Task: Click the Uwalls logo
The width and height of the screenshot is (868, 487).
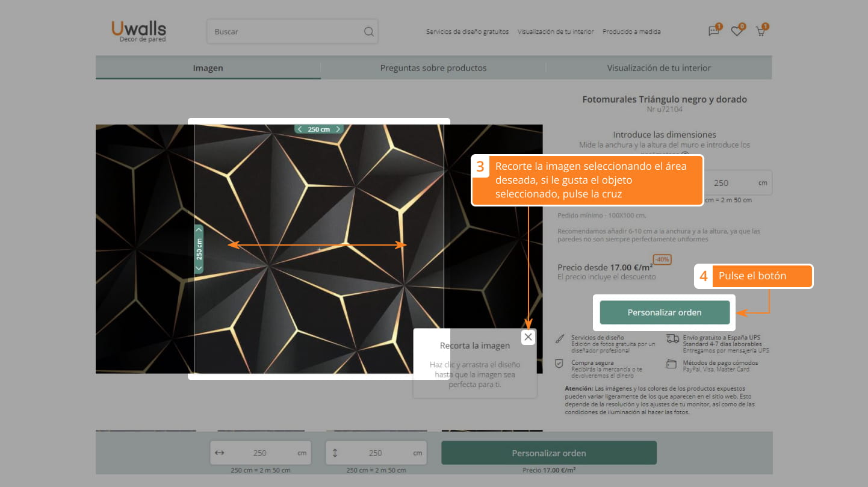Action: (138, 31)
